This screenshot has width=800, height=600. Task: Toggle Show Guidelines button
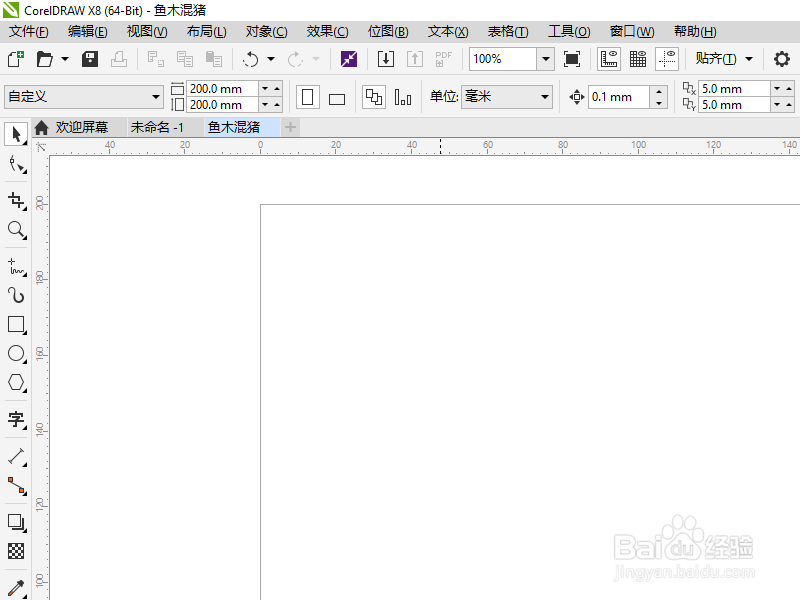[x=667, y=59]
